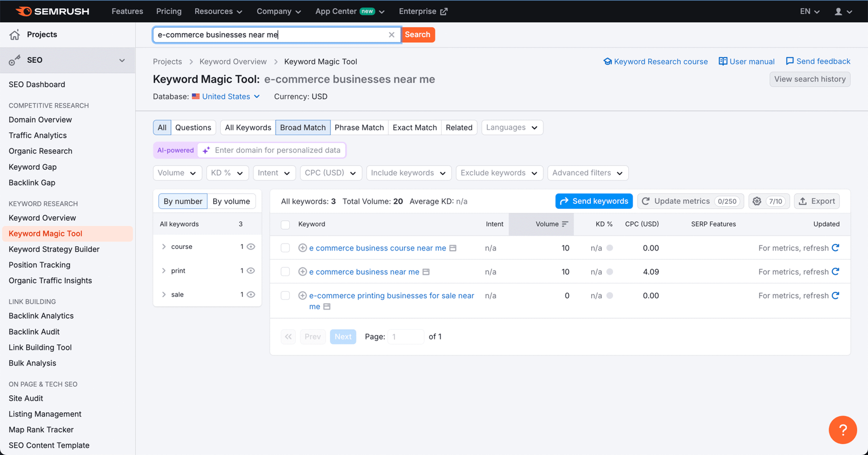Click the Export button

click(817, 201)
